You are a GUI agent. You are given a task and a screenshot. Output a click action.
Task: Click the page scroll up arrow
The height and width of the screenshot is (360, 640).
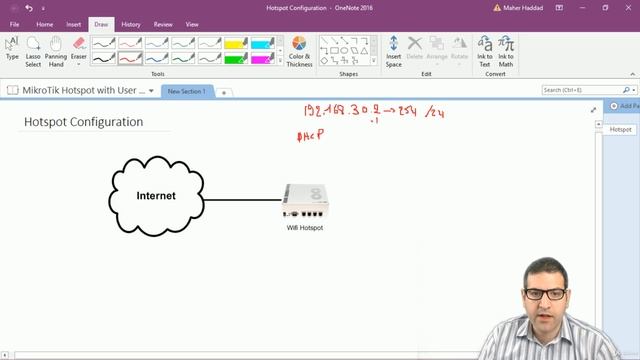[x=599, y=124]
